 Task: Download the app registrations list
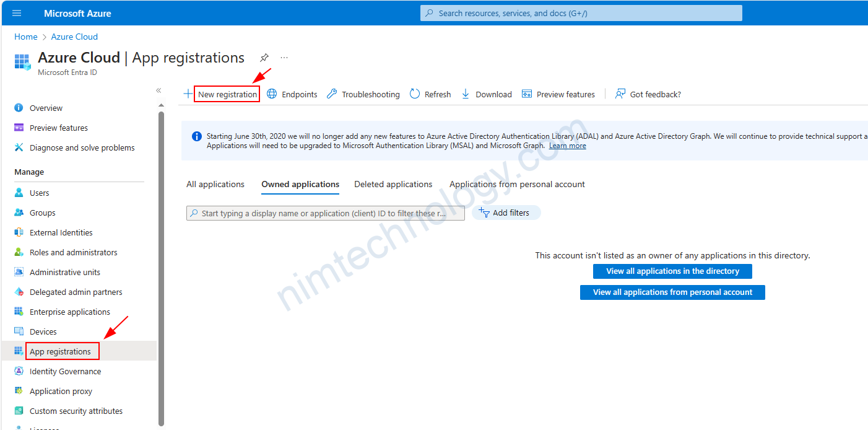point(487,94)
